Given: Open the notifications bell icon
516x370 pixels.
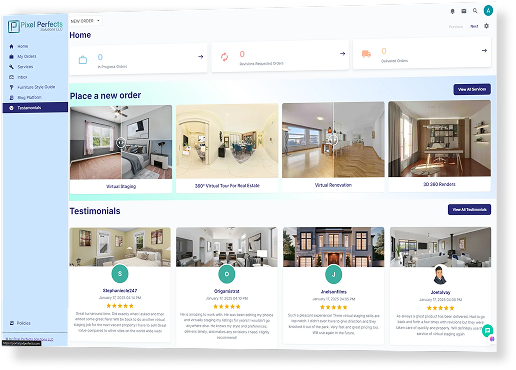Looking at the screenshot, I should (x=452, y=11).
